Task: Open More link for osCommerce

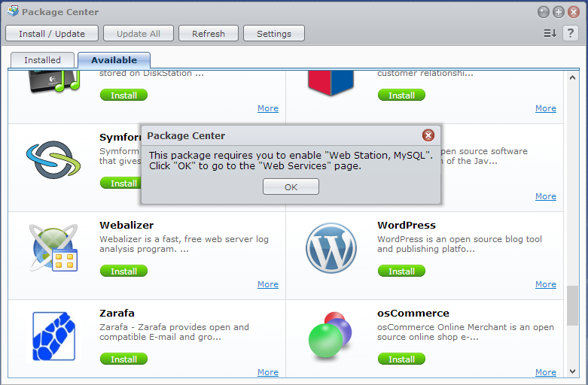Action: tap(546, 372)
